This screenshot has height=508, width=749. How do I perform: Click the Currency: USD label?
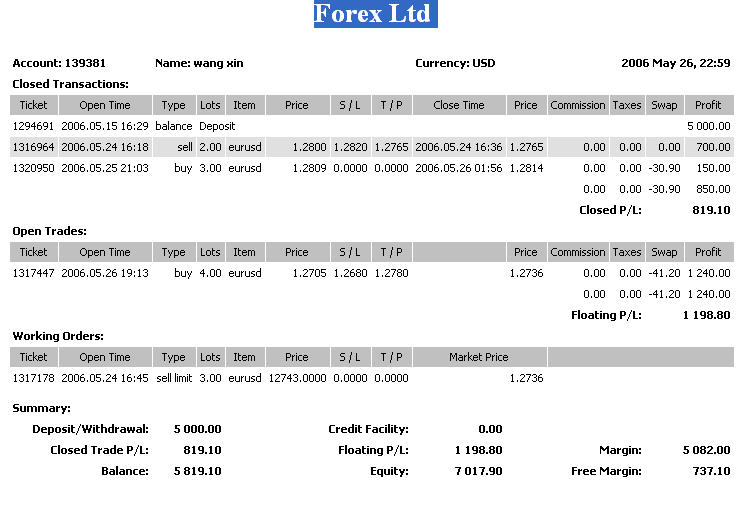[455, 63]
